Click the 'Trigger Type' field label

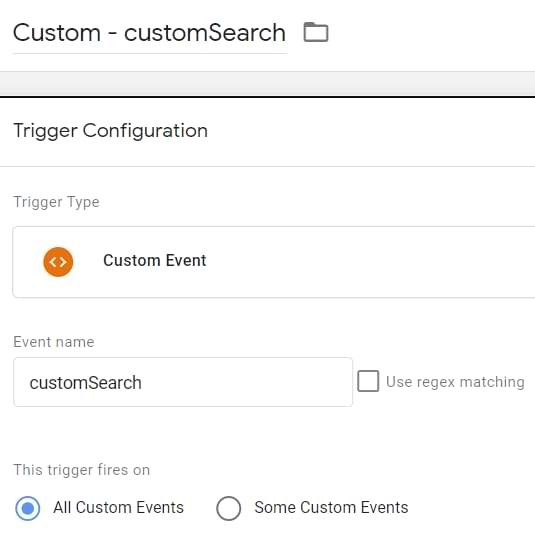(x=56, y=202)
